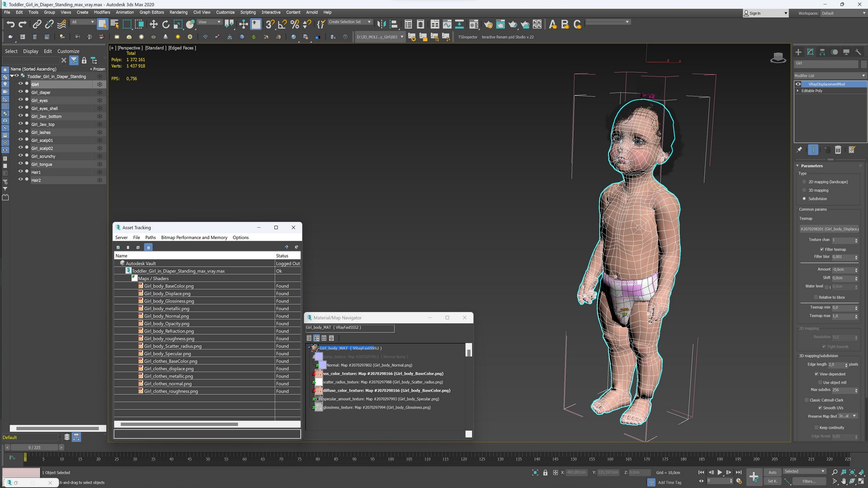Hide the Girl_diaper object eye icon
This screenshot has width=868, height=488.
click(x=20, y=92)
